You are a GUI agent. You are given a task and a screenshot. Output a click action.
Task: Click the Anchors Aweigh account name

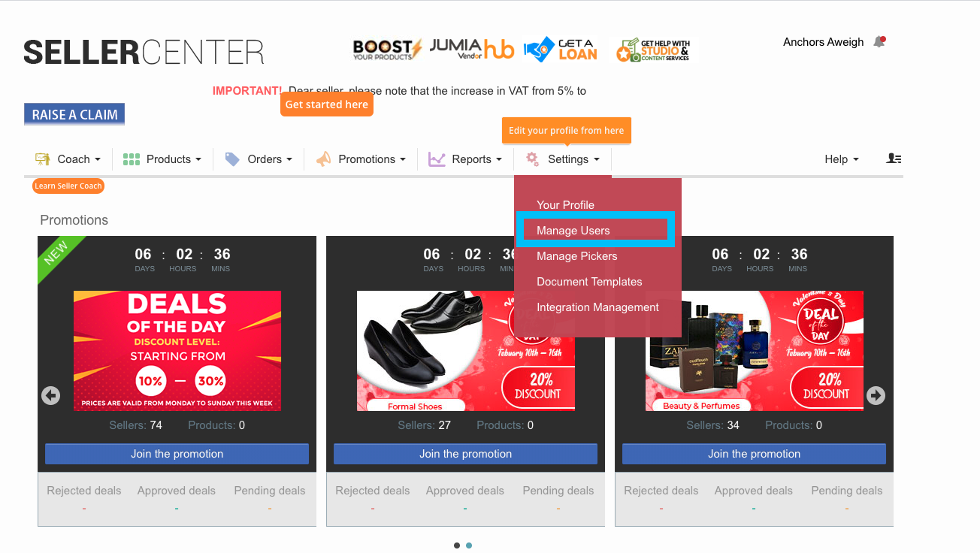point(823,42)
